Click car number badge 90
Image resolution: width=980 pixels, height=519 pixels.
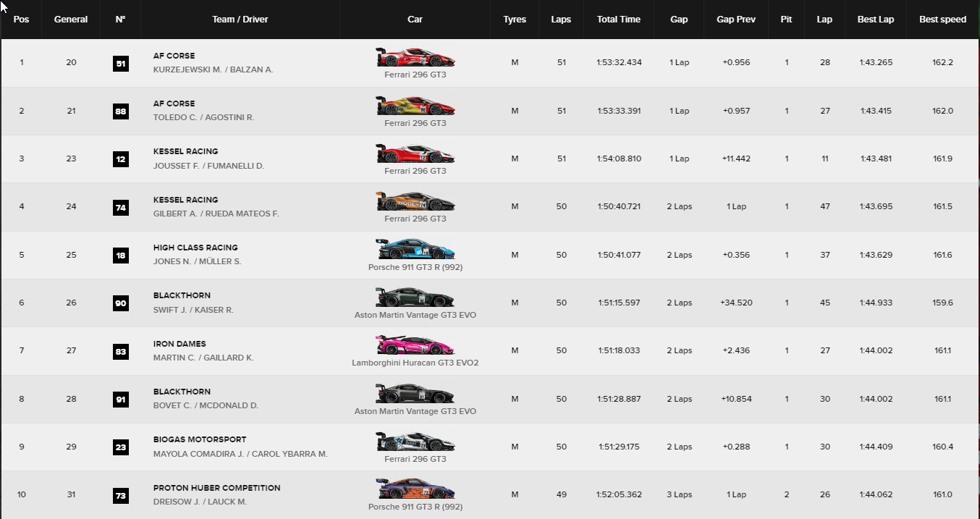[x=121, y=303]
